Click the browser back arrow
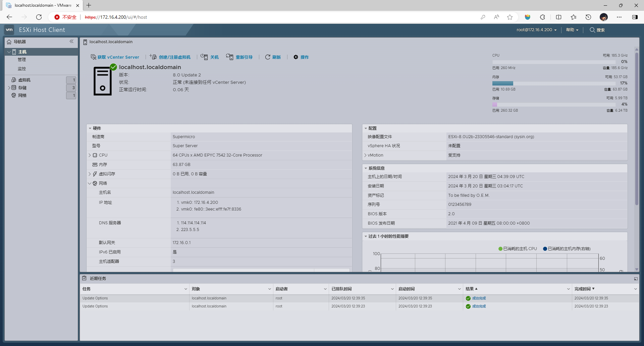Screen dimensions: 644x346 point(9,17)
